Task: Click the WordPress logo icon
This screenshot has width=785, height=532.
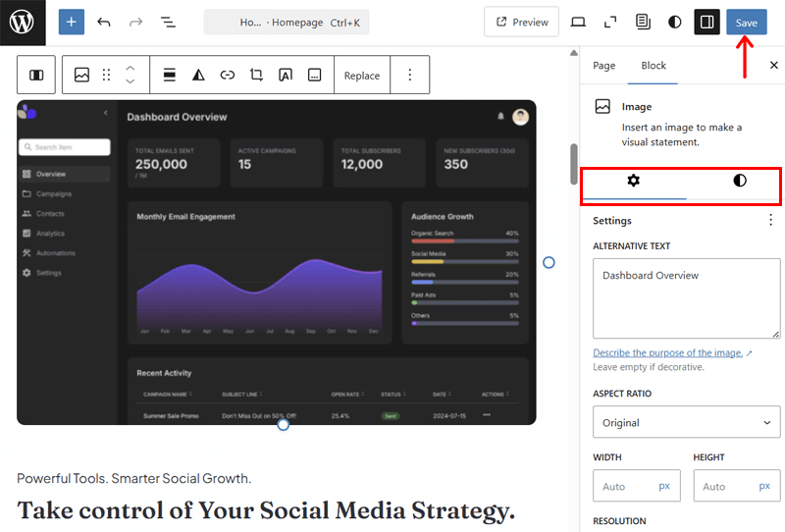Action: (x=22, y=22)
